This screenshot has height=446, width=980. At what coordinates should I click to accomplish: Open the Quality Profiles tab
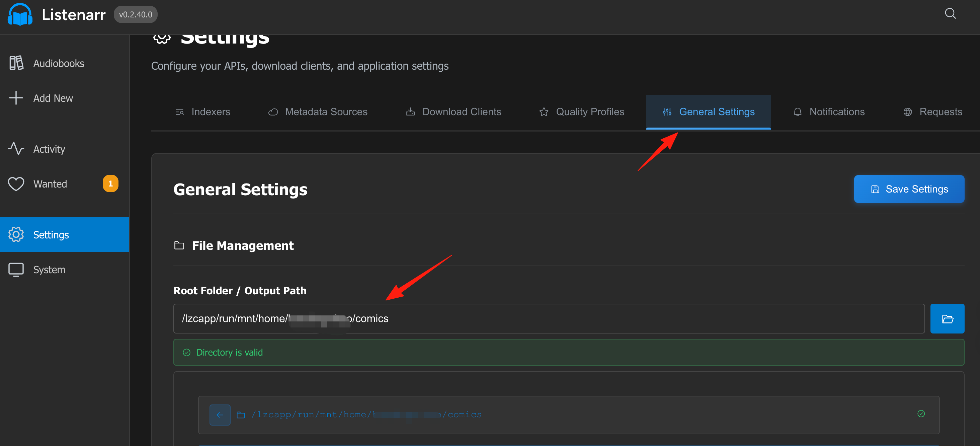pos(582,112)
